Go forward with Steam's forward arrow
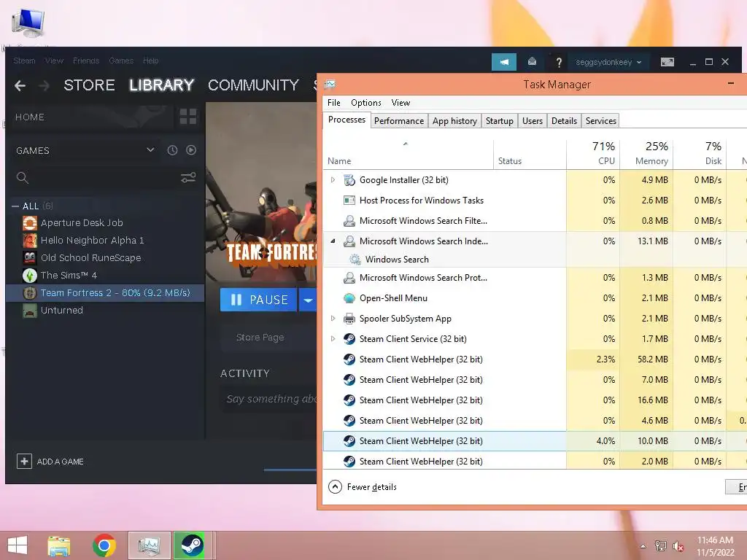This screenshot has width=747, height=560. (x=44, y=86)
